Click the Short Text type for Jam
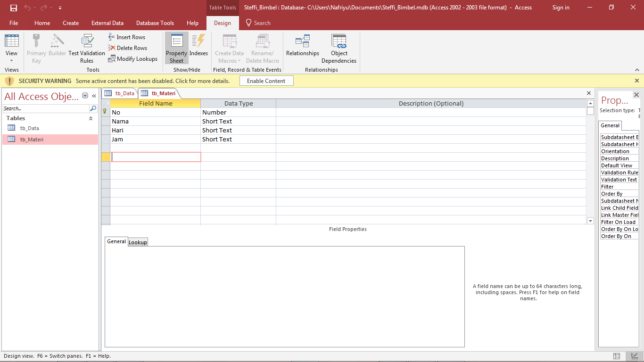Image resolution: width=644 pixels, height=362 pixels. (x=238, y=140)
